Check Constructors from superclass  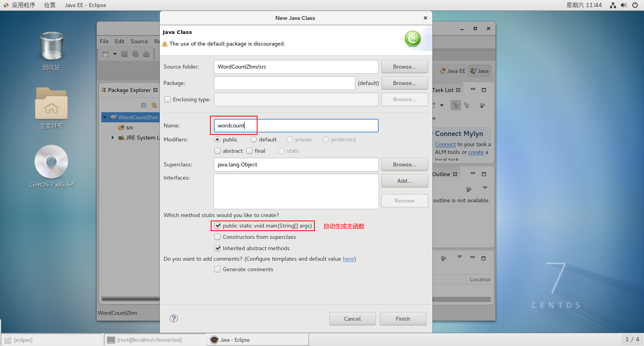point(217,237)
